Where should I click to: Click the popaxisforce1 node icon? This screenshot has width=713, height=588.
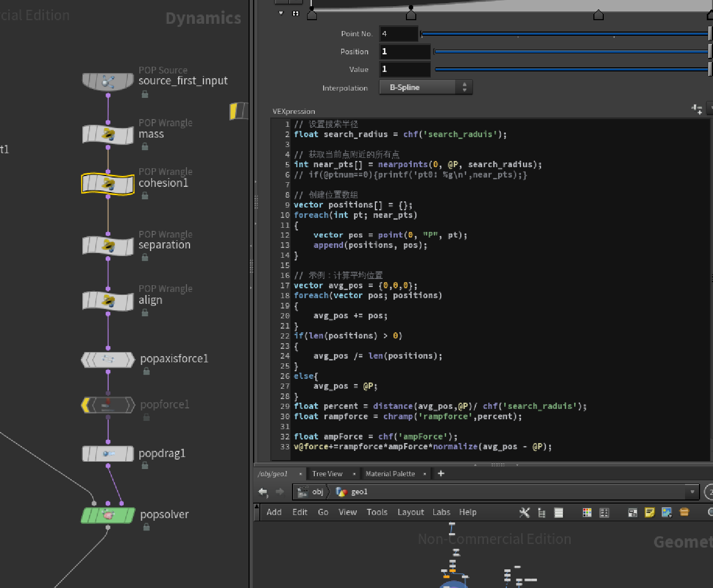tap(108, 359)
